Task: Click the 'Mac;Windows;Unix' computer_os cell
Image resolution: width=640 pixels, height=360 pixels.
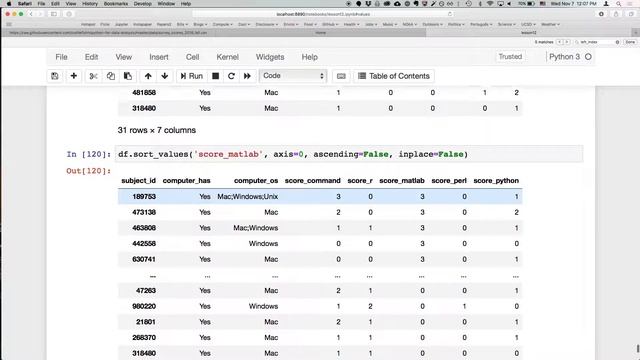Action: pyautogui.click(x=248, y=196)
